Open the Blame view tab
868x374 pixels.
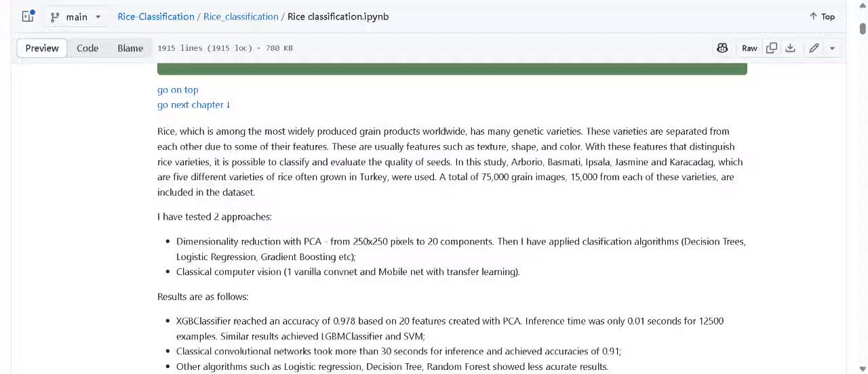pyautogui.click(x=130, y=48)
